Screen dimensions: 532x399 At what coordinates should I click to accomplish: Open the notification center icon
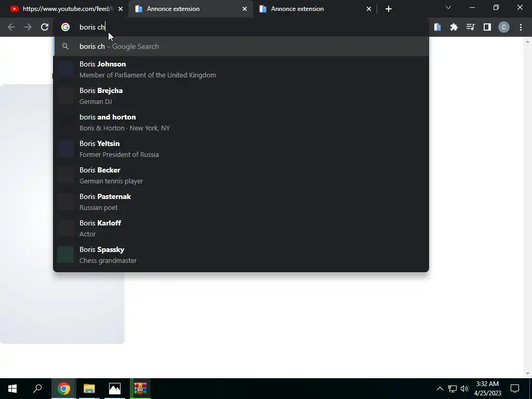click(515, 389)
